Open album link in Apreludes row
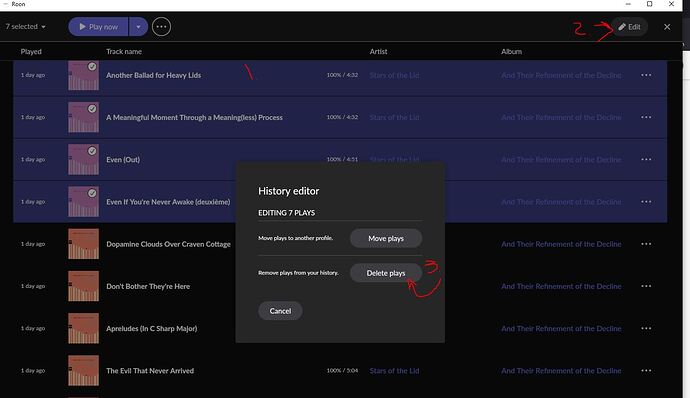Image resolution: width=690 pixels, height=398 pixels. [561, 328]
